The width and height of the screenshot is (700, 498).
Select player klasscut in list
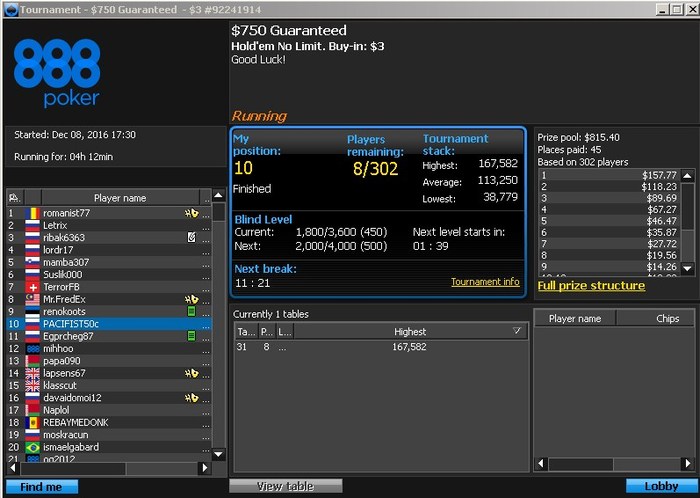(108, 386)
